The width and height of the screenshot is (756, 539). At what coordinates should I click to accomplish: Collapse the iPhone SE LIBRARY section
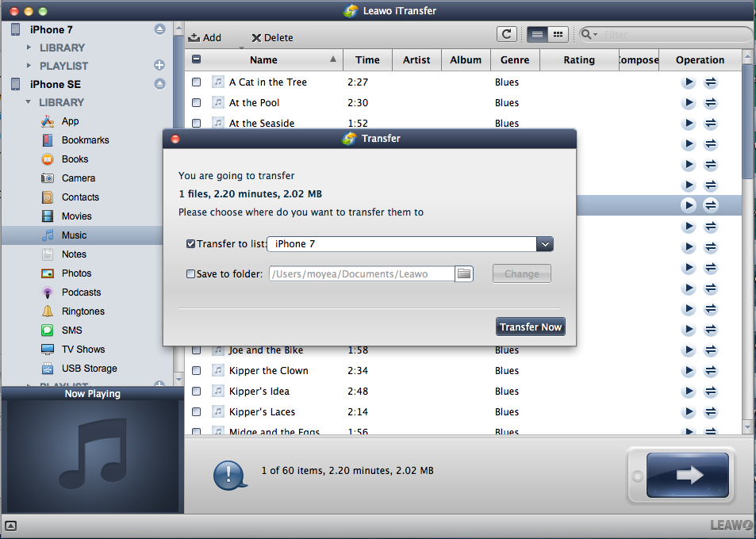29,102
